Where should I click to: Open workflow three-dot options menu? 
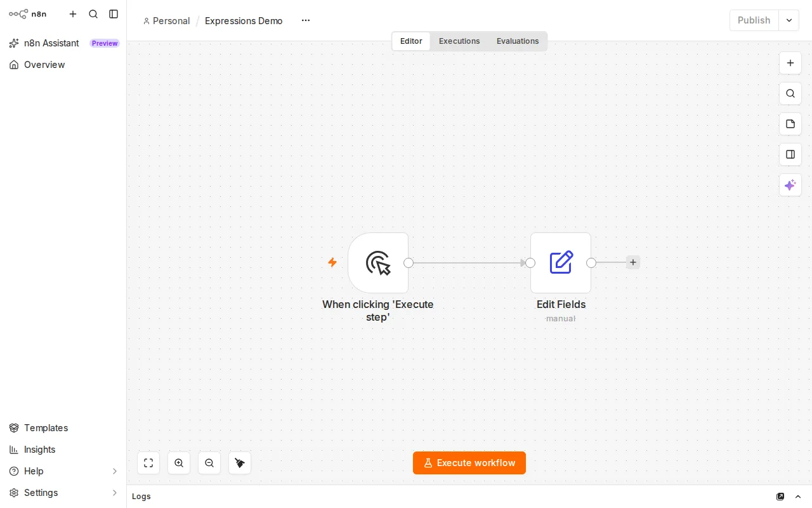click(x=306, y=20)
